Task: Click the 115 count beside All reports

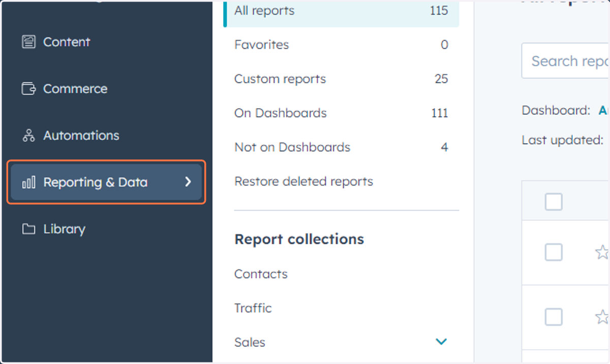Action: point(439,11)
